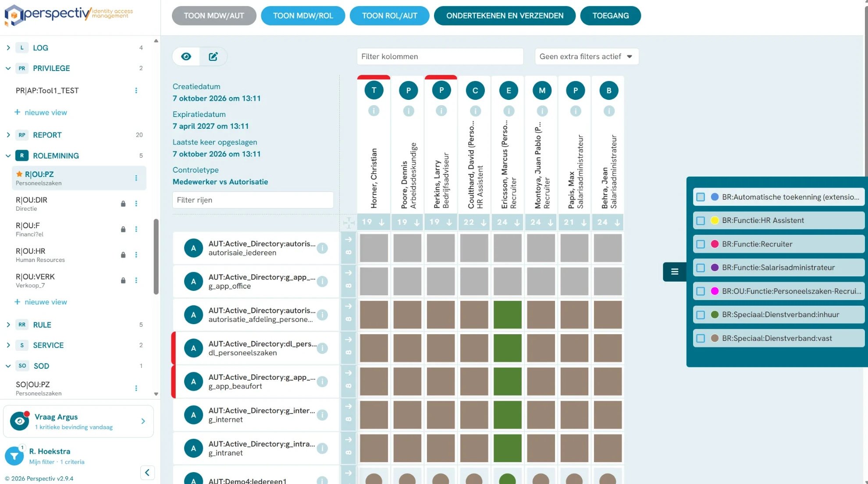Check BR:Functie:Salarisadministrateur checkbox

click(x=701, y=268)
